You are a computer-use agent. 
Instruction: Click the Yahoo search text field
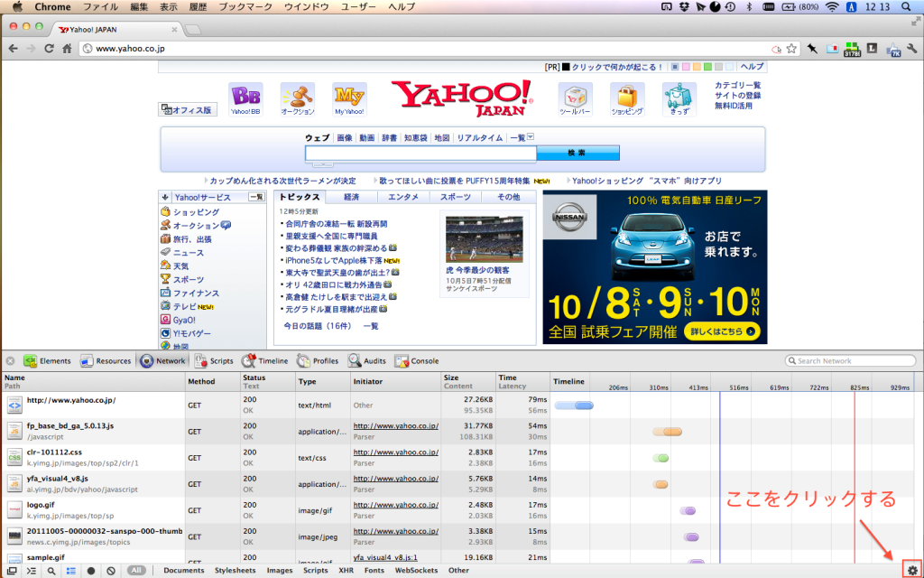point(420,154)
